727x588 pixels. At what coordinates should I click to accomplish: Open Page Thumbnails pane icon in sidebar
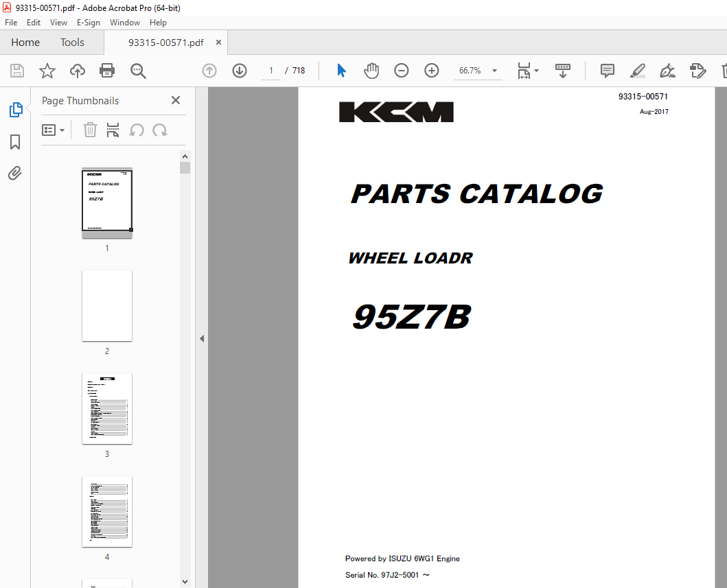pos(16,110)
